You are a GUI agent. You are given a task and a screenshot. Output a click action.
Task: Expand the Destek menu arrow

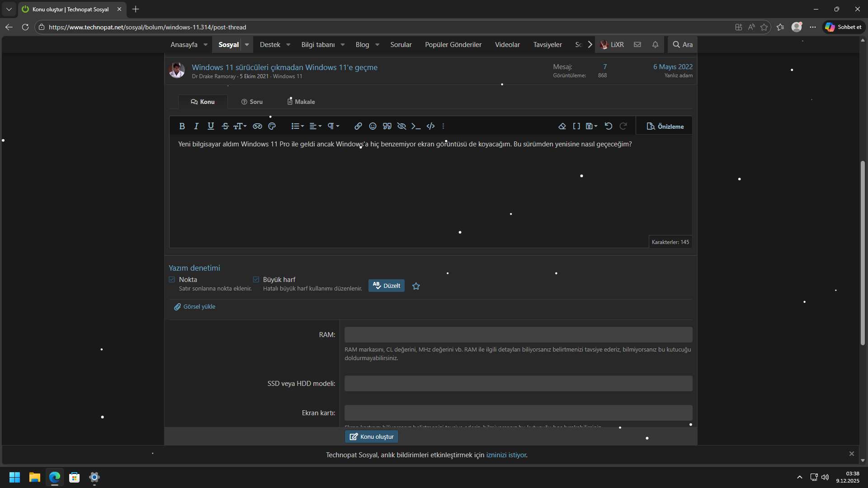click(x=288, y=45)
